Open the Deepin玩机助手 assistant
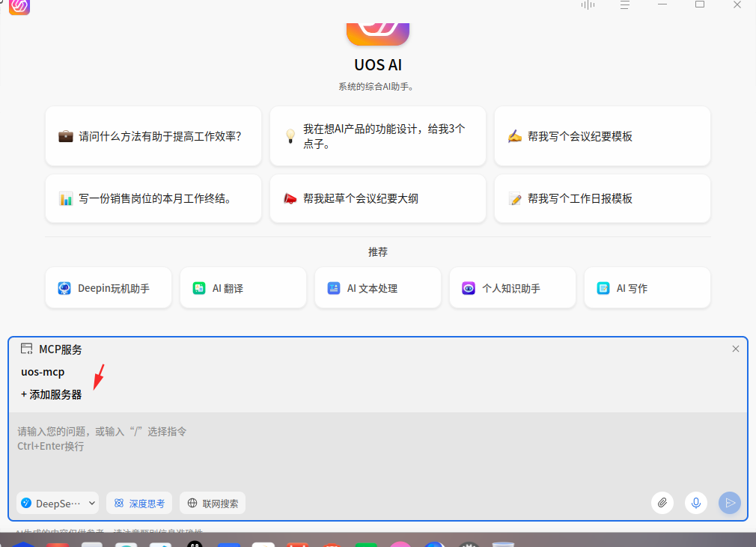 tap(109, 288)
